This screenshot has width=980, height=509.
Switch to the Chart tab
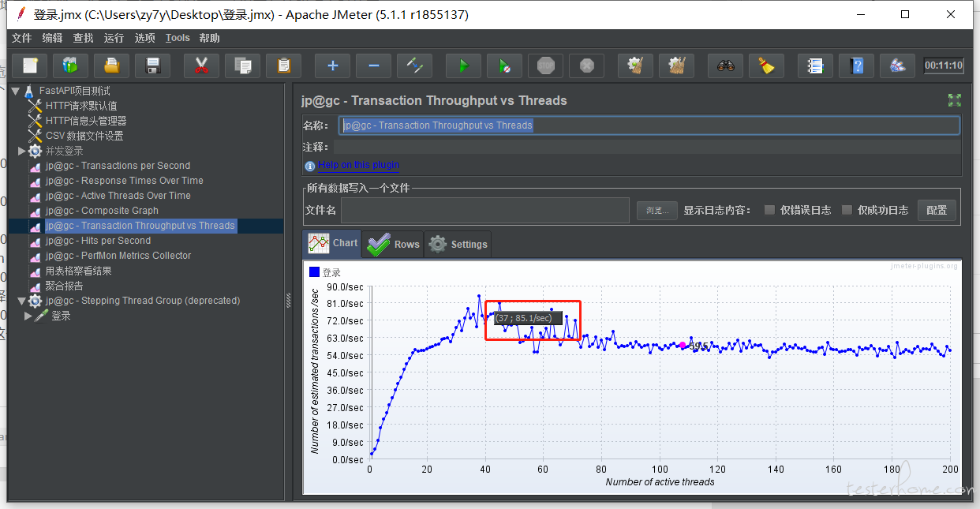pos(333,244)
